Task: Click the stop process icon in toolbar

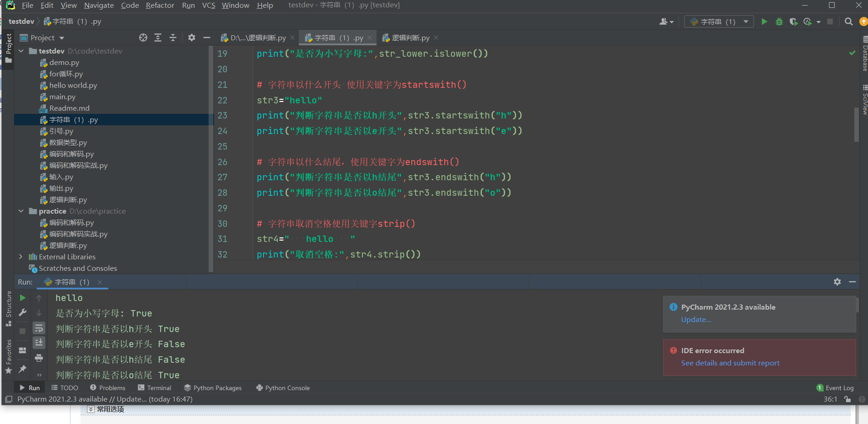Action: click(830, 21)
